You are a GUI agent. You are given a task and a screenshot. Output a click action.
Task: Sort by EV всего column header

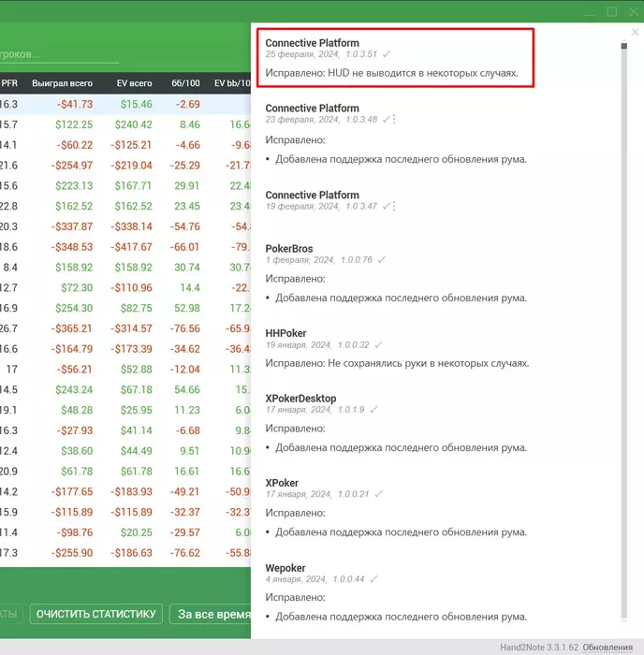(134, 83)
